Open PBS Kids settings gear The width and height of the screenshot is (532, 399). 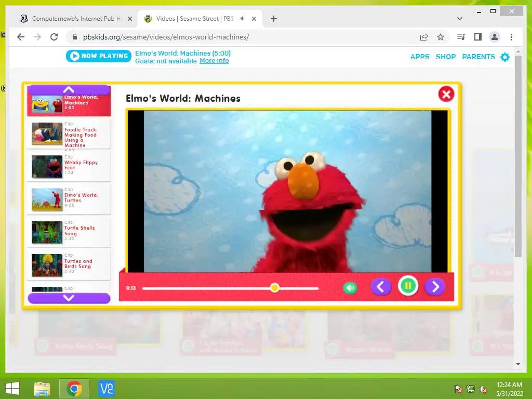[x=505, y=57]
